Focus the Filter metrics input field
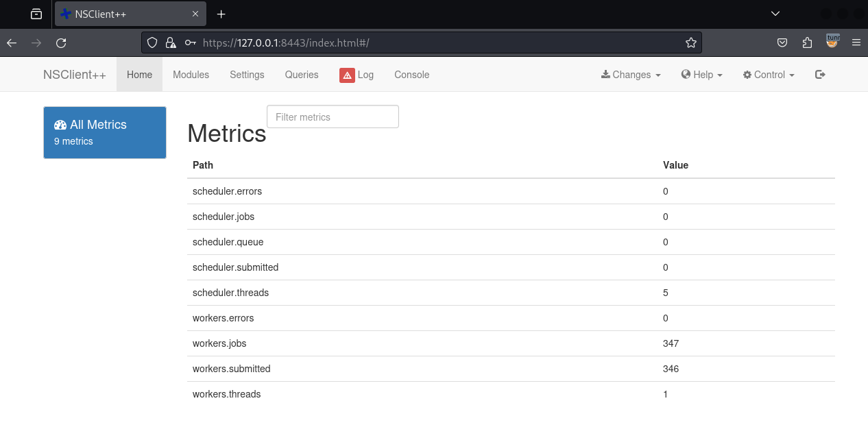 [333, 117]
